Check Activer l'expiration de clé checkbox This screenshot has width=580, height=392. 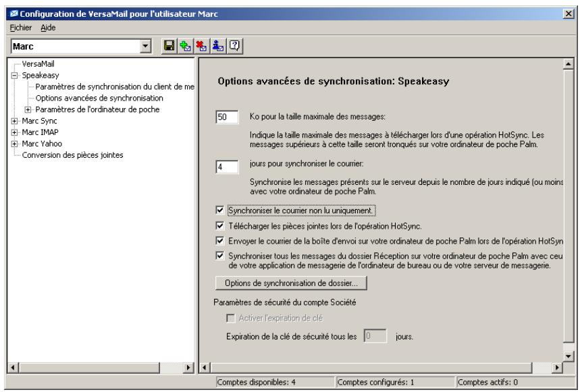[x=230, y=318]
